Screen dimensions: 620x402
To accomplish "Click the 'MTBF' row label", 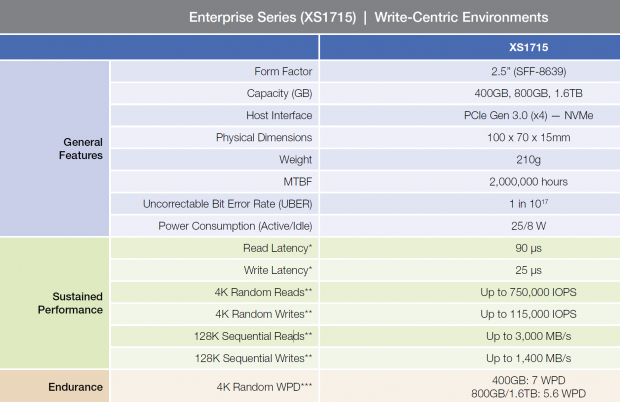I will (x=298, y=182).
